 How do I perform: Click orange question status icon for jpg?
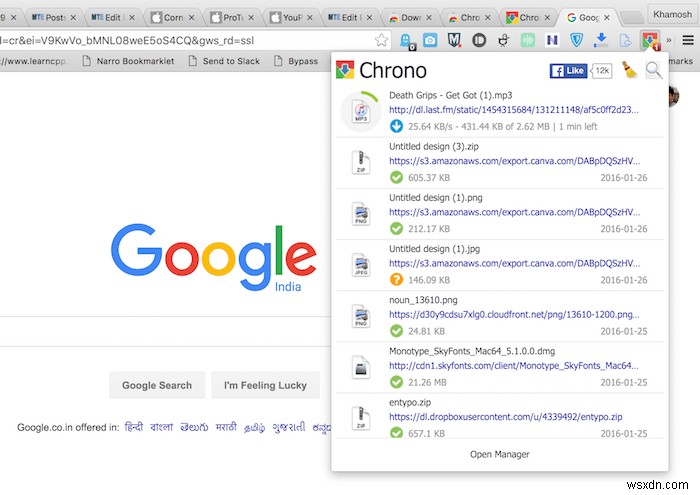396,280
